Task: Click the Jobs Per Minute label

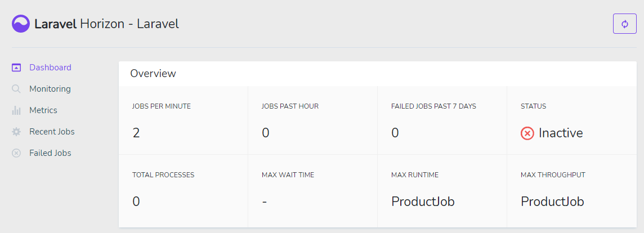Action: [162, 106]
